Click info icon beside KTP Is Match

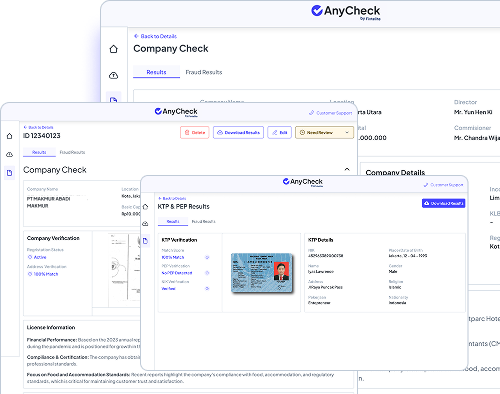tap(207, 257)
